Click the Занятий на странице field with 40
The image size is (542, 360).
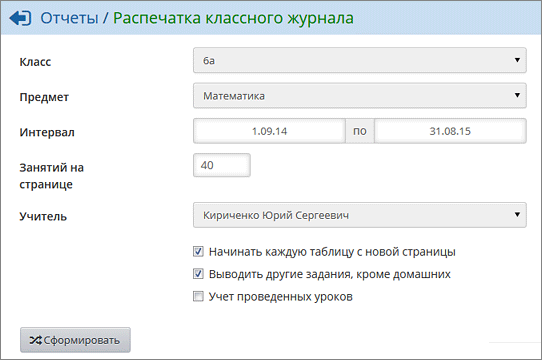click(x=222, y=165)
